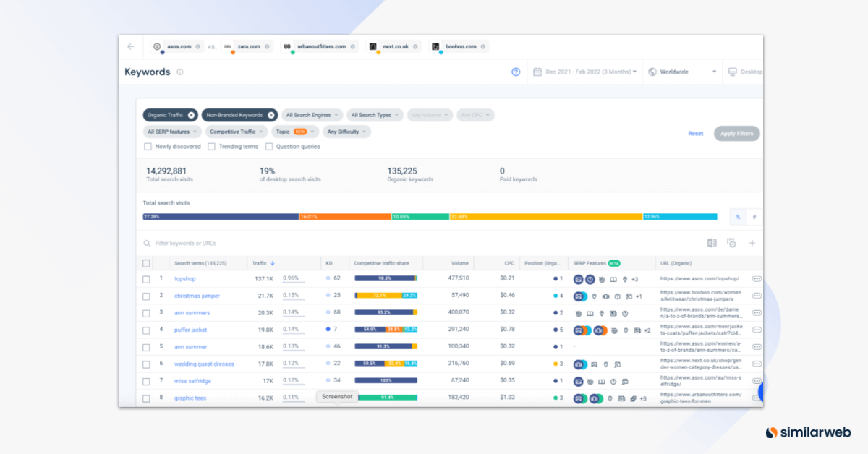This screenshot has height=454, width=868.
Task: Open asos.com/topshop URL text
Action: 699,278
